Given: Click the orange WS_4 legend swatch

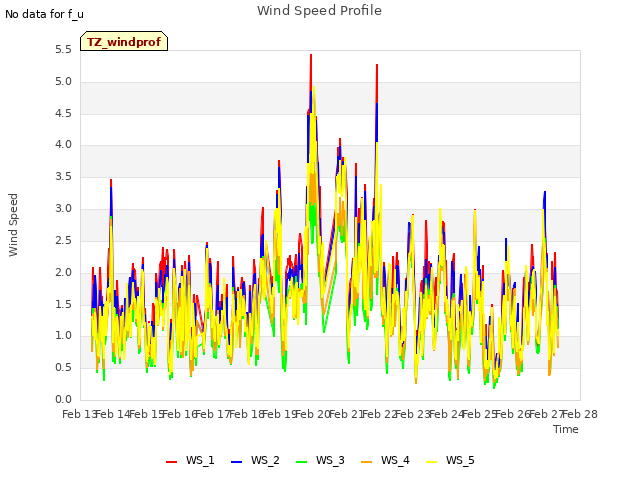Looking at the screenshot, I should click(x=367, y=462).
